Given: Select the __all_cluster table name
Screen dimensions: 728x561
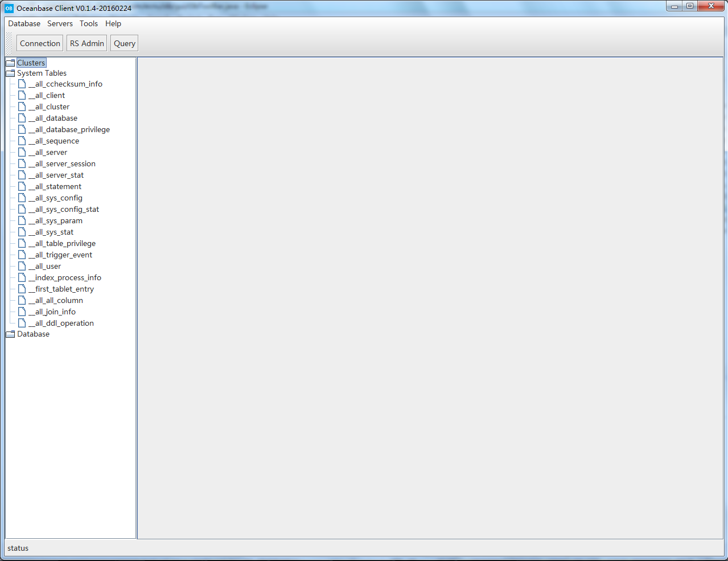Looking at the screenshot, I should (49, 107).
